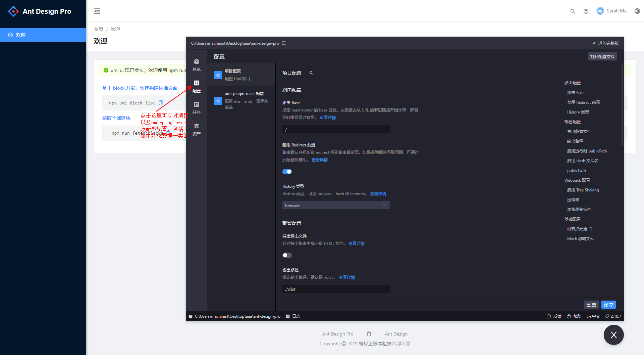This screenshot has height=355, width=644.
Task: Select umi-plugin-react 配置 in config list
Action: (241, 100)
